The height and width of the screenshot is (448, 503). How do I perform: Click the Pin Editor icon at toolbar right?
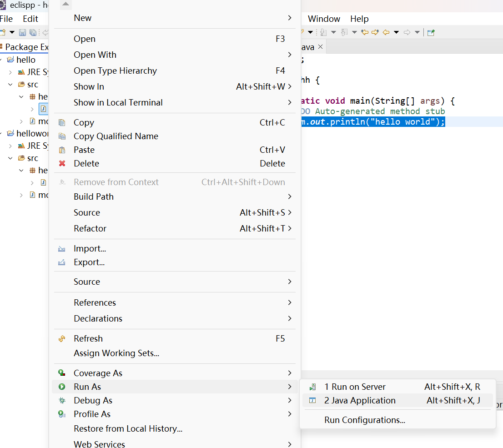click(x=431, y=32)
